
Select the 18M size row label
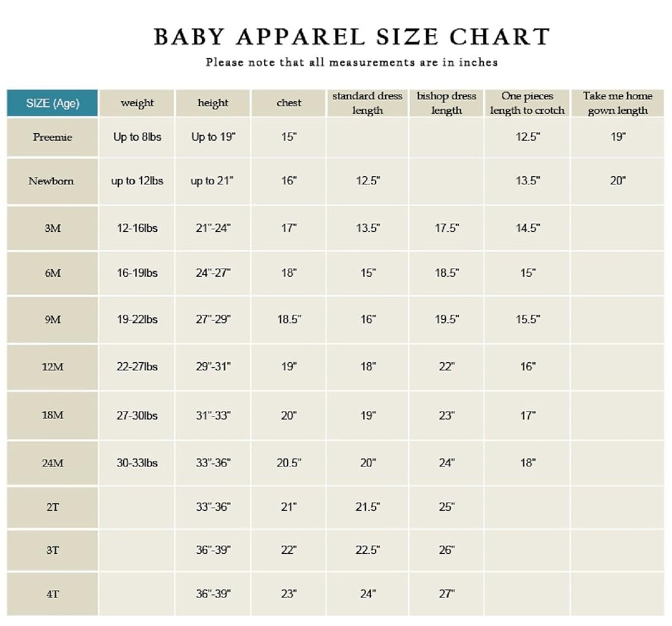pos(53,415)
